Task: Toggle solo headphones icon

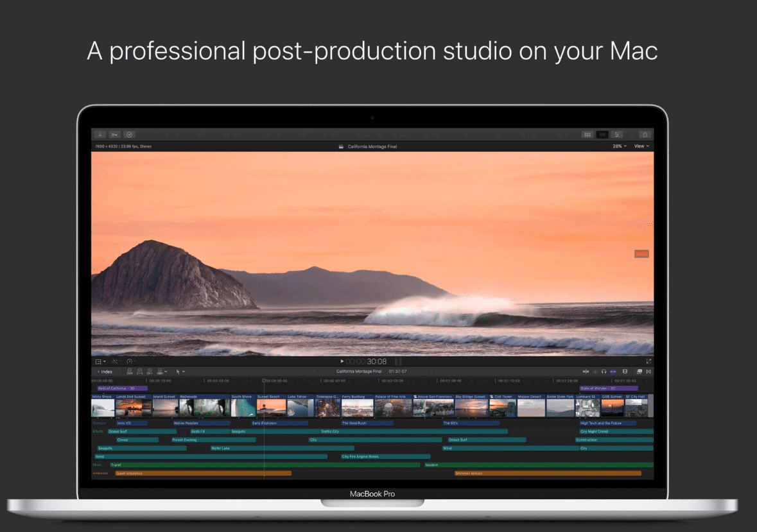Action: coord(604,372)
